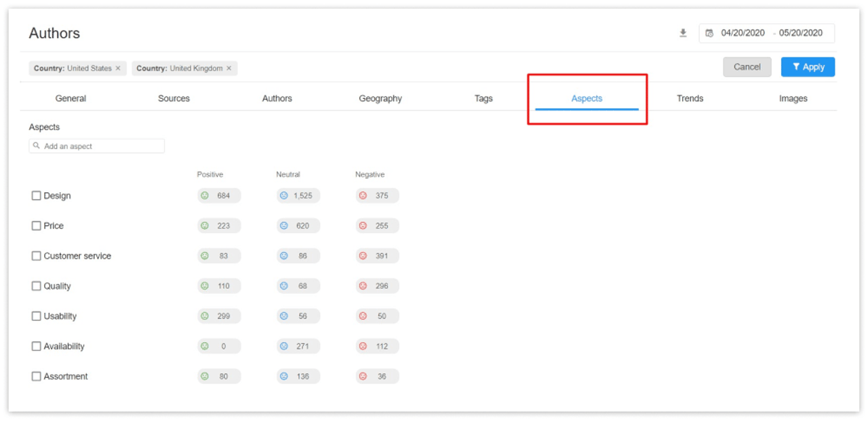The height and width of the screenshot is (422, 868).
Task: Click the neutral smiley beside Assortment
Action: [283, 376]
